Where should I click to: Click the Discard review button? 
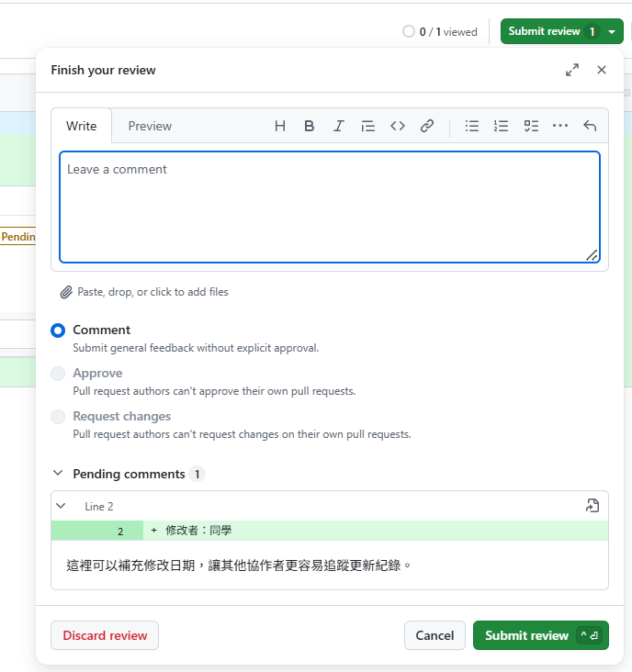(x=105, y=635)
